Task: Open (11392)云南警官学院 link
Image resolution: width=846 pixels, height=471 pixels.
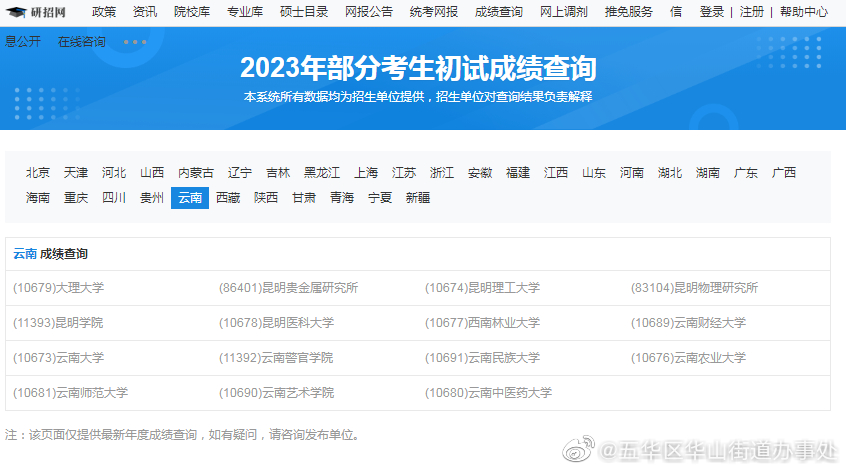Action: 276,358
